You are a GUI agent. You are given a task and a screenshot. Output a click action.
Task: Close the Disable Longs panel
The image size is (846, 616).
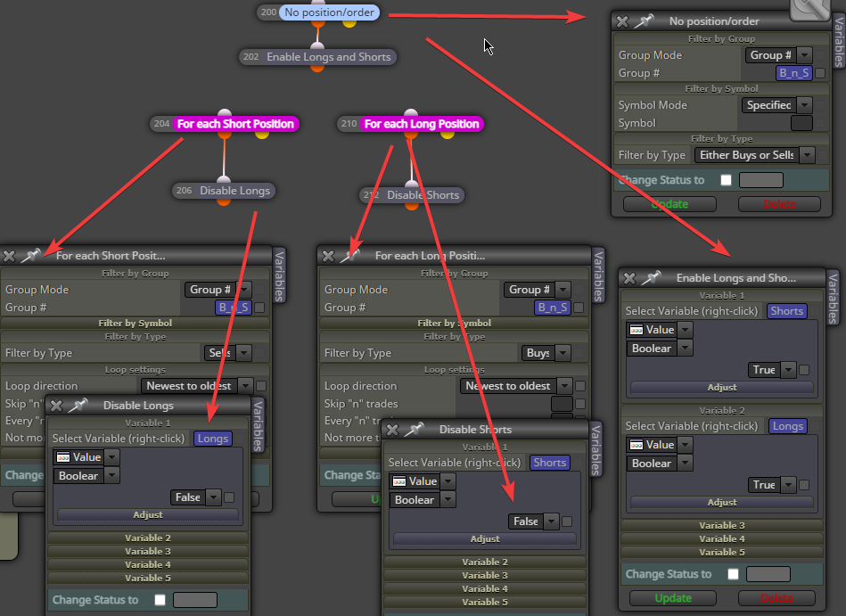pos(56,405)
